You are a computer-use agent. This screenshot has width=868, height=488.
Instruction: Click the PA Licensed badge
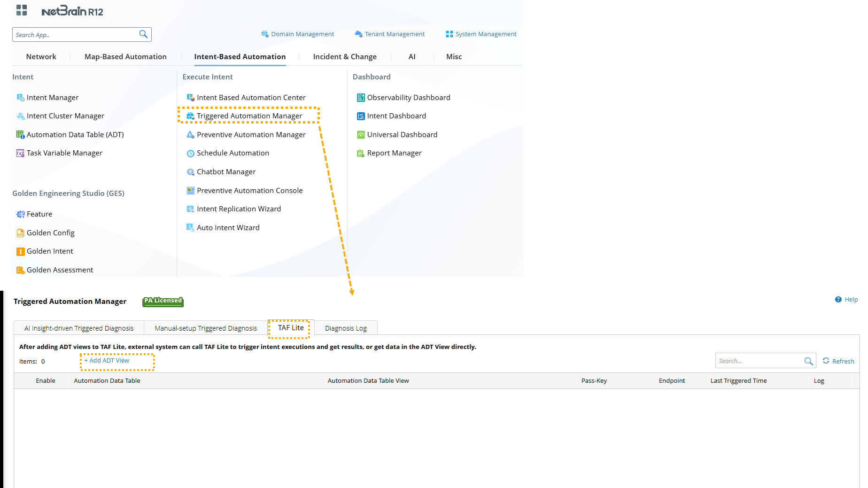[x=163, y=301]
